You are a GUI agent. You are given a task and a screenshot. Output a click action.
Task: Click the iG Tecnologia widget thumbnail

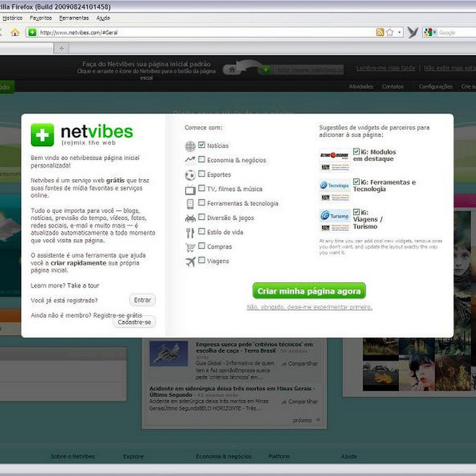point(335,190)
